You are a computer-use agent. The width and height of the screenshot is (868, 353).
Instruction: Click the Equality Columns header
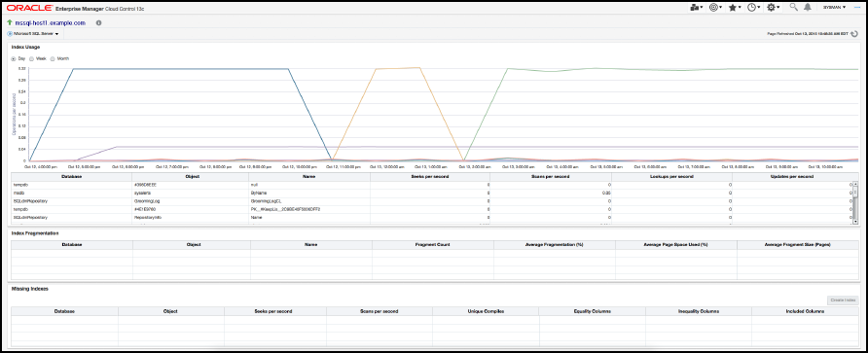click(x=592, y=311)
